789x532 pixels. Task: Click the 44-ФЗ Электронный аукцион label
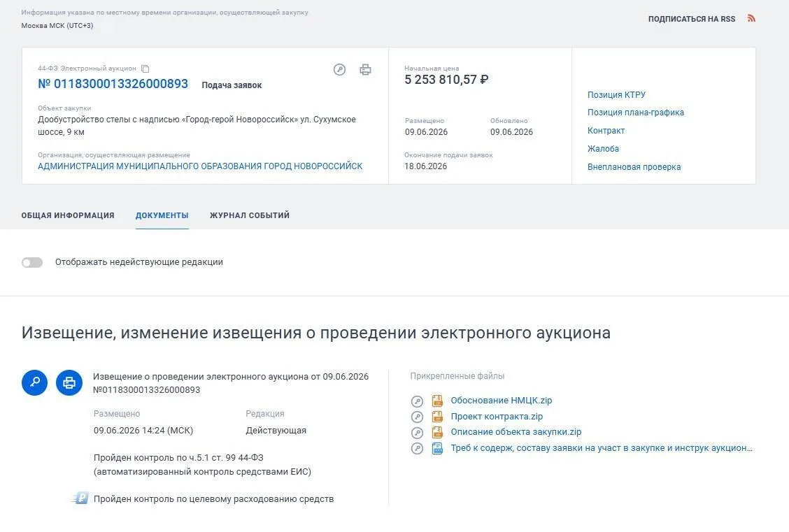pos(87,69)
